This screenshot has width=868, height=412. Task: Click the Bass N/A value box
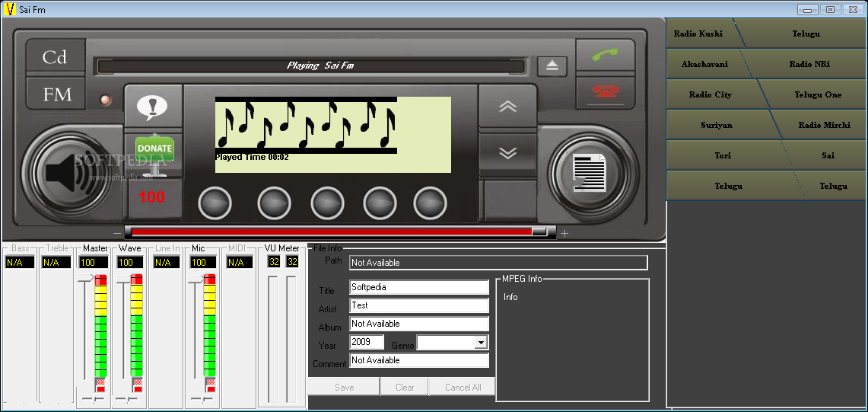pyautogui.click(x=20, y=262)
